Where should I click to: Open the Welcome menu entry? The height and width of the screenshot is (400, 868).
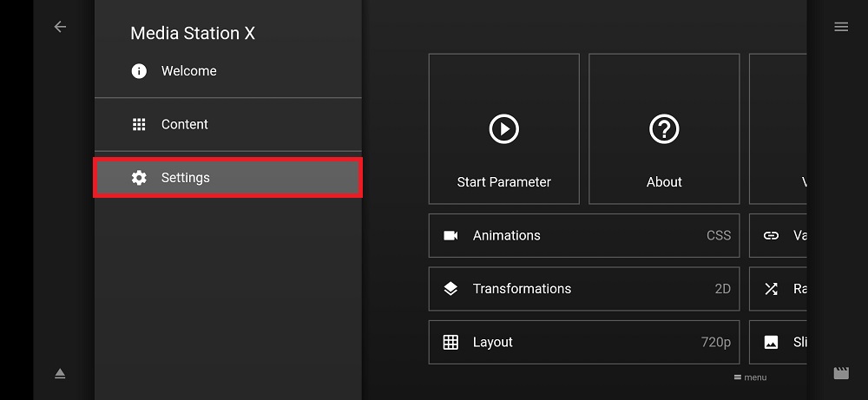click(x=228, y=71)
